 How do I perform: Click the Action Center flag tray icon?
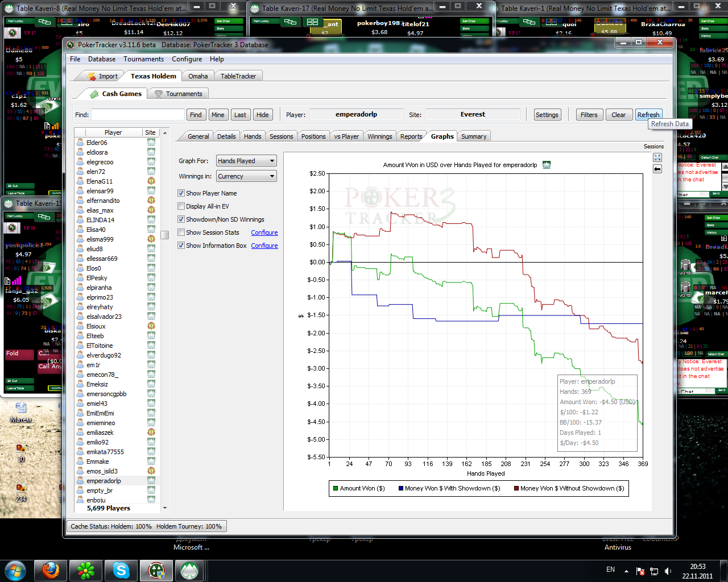pyautogui.click(x=640, y=571)
